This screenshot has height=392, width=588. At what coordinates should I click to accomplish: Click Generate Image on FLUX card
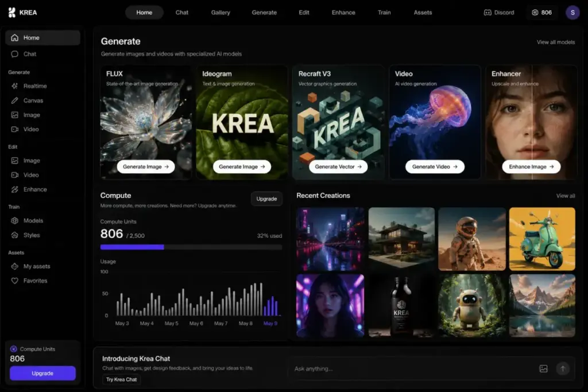coord(145,167)
